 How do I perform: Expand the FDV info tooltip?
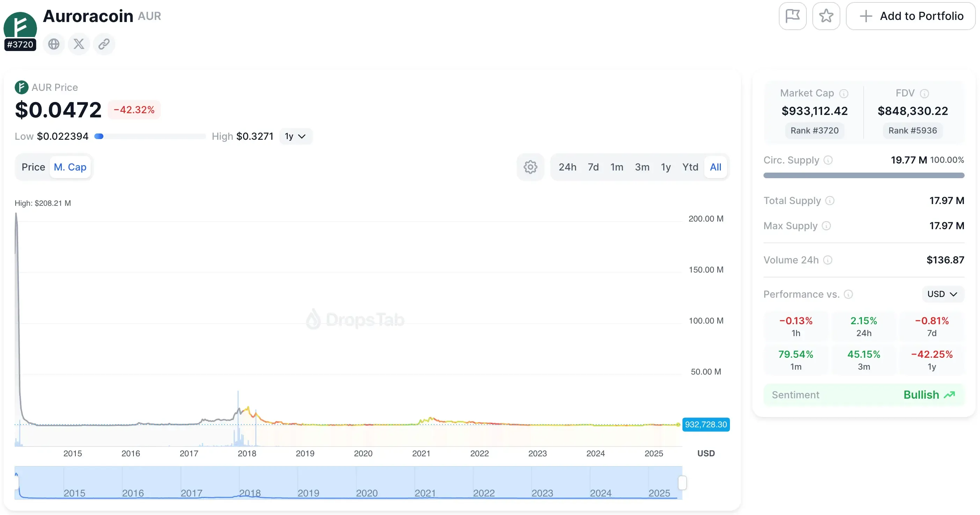point(925,93)
